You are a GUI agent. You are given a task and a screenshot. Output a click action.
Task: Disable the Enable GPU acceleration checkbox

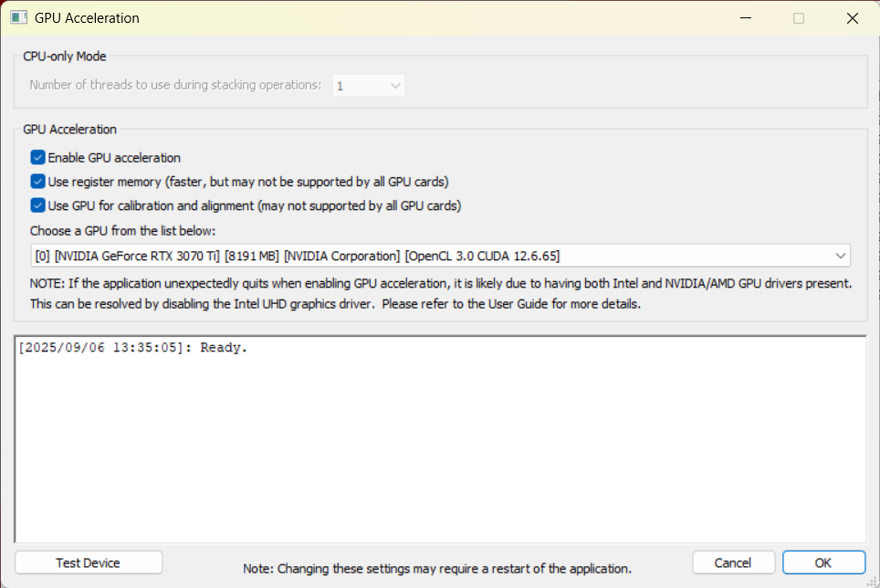pyautogui.click(x=37, y=158)
